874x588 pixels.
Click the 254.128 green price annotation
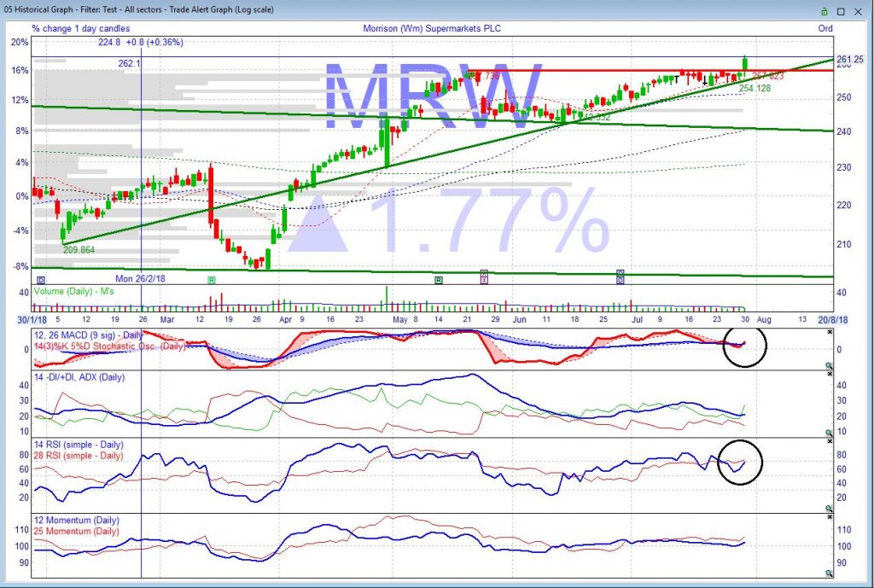coord(755,88)
